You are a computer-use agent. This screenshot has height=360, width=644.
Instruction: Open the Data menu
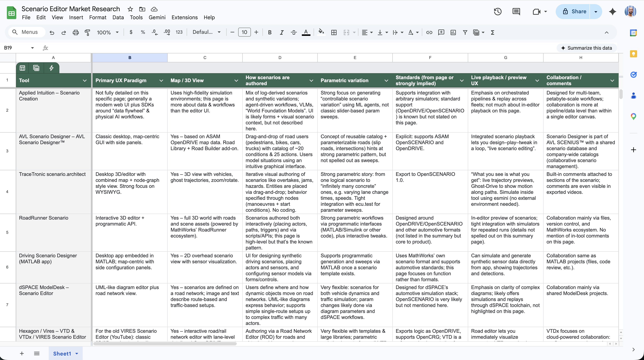coord(118,18)
